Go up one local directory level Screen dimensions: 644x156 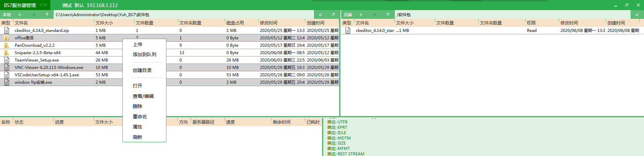47,14
